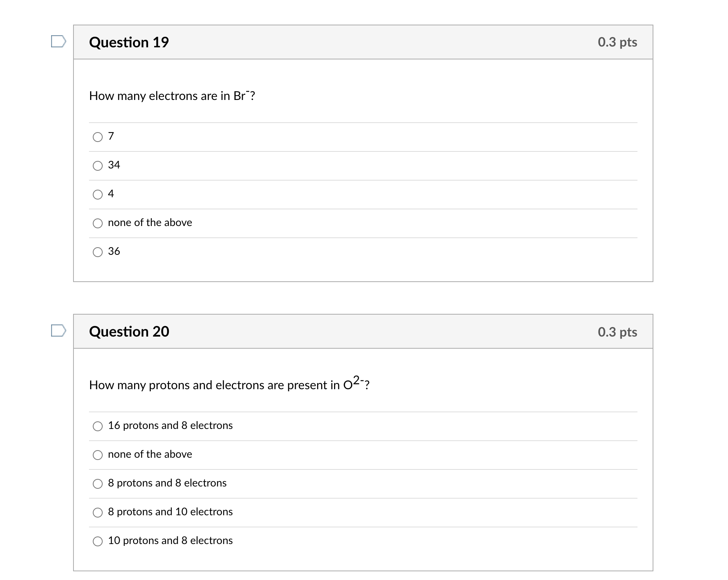Screen dimensions: 728x580
Task: Pick none of the above for Question 19
Action: pyautogui.click(x=98, y=223)
